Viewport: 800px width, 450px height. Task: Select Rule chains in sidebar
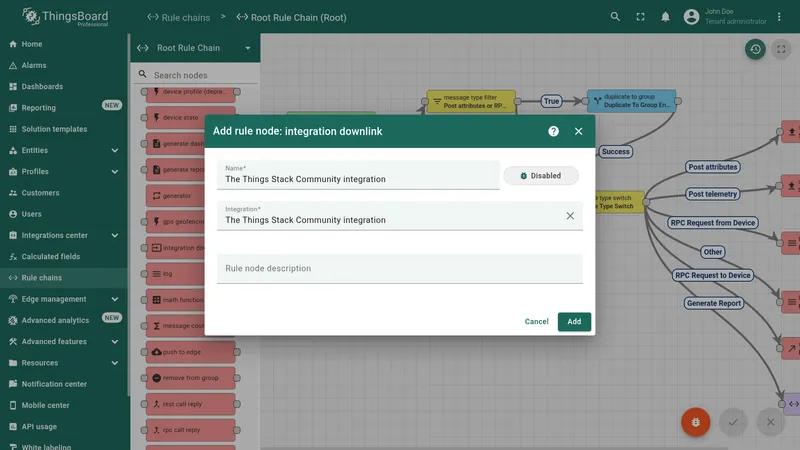click(64, 278)
